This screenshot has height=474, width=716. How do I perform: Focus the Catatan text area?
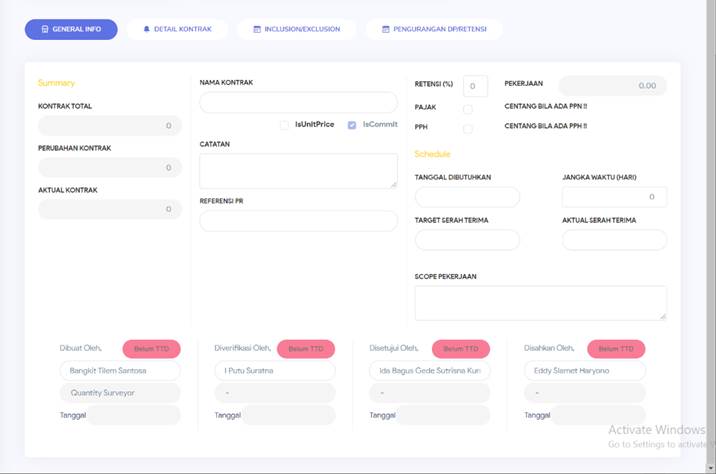pyautogui.click(x=298, y=171)
